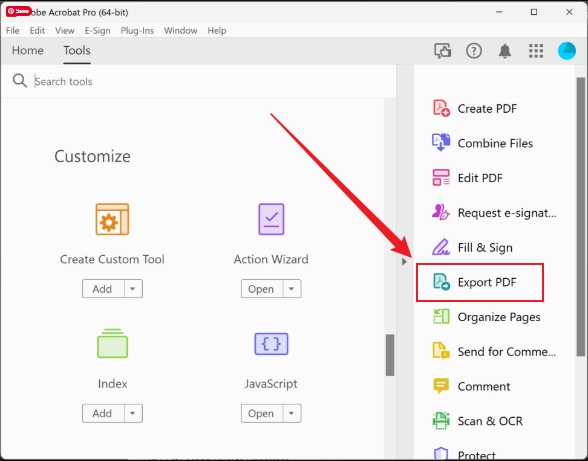Viewport: 588px width, 461px height.
Task: Click the Combine Files label
Action: (495, 143)
